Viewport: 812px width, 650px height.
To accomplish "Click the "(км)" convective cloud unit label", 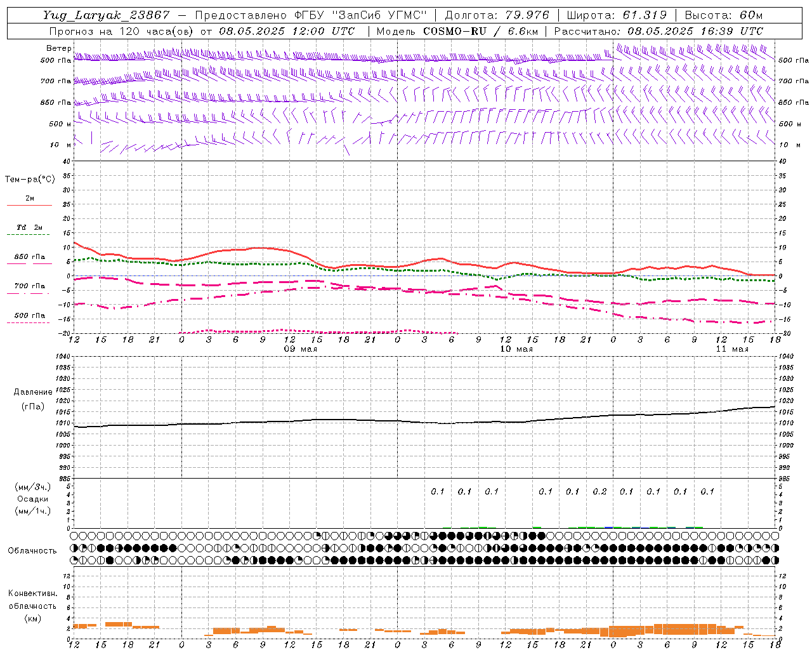I will click(32, 618).
